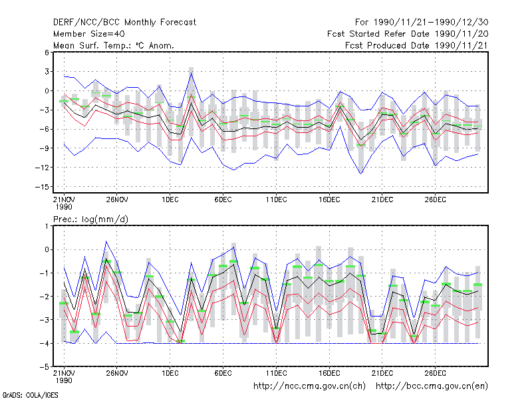532x399 pixels.
Task: Click the Member Size=40 text
Action: (89, 34)
